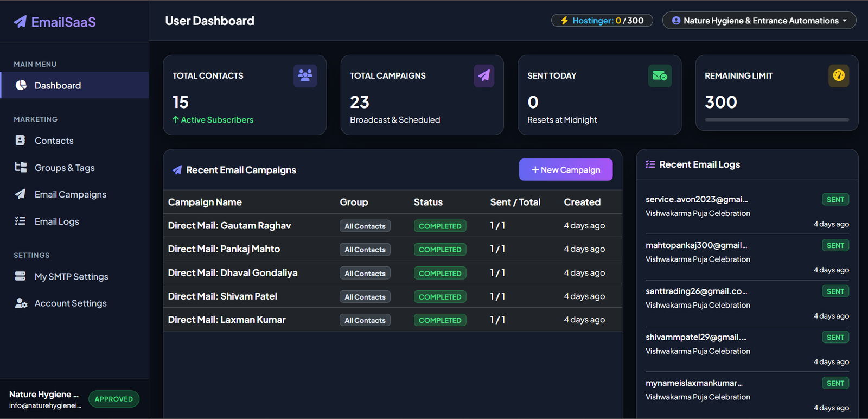Select Direct Mail: Laxman Kumar campaign
The width and height of the screenshot is (868, 419).
pos(227,320)
